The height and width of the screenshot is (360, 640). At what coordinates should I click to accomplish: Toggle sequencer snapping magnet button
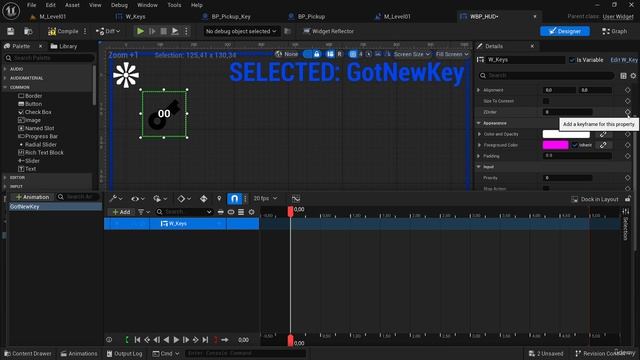234,199
